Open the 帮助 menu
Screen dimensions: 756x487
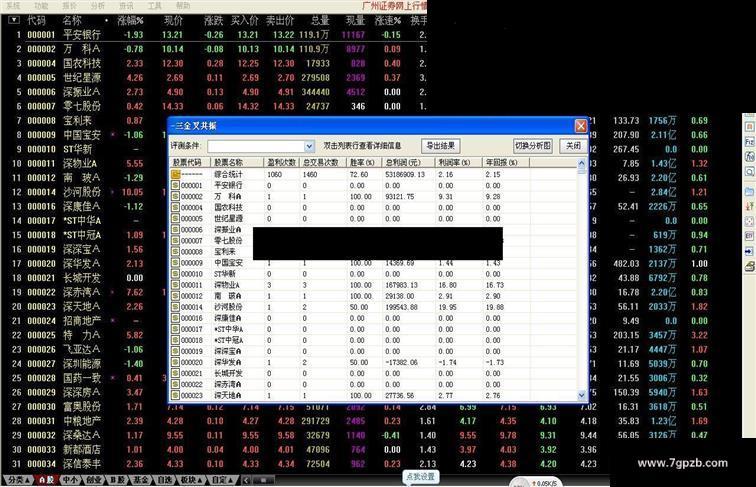click(x=183, y=6)
